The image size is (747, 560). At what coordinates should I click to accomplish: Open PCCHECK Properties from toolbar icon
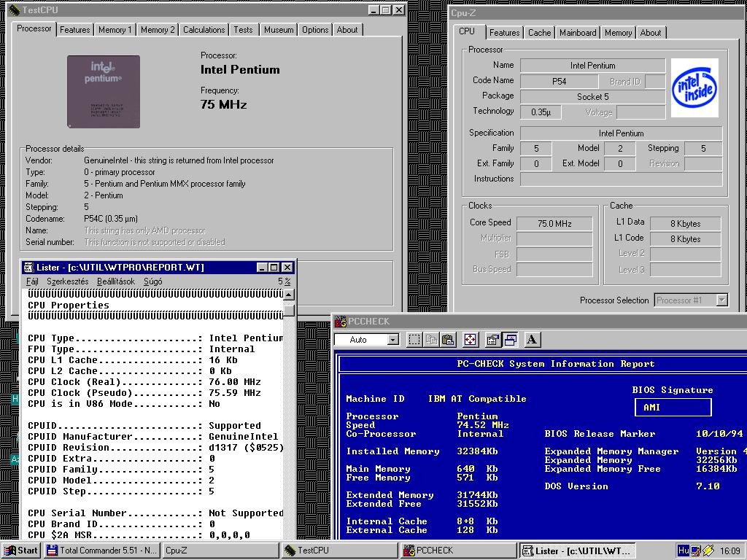(492, 340)
